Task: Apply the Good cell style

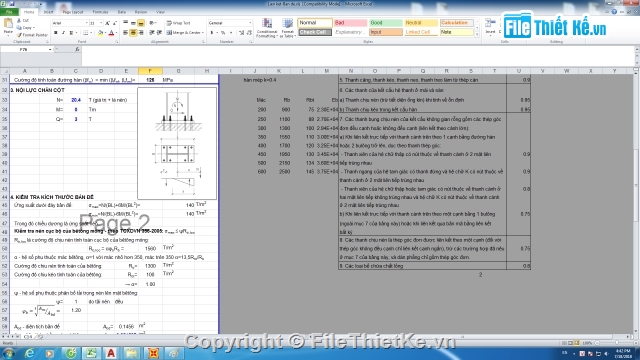Action: (x=386, y=23)
